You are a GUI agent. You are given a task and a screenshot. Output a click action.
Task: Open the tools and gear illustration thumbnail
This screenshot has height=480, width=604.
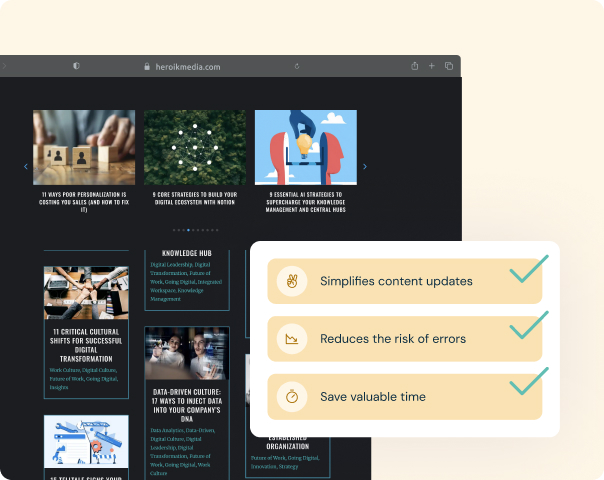click(x=86, y=441)
